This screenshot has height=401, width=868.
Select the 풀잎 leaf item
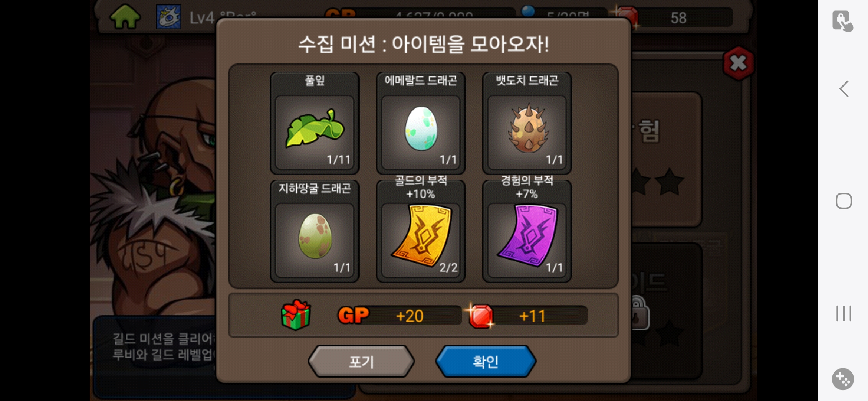(315, 123)
